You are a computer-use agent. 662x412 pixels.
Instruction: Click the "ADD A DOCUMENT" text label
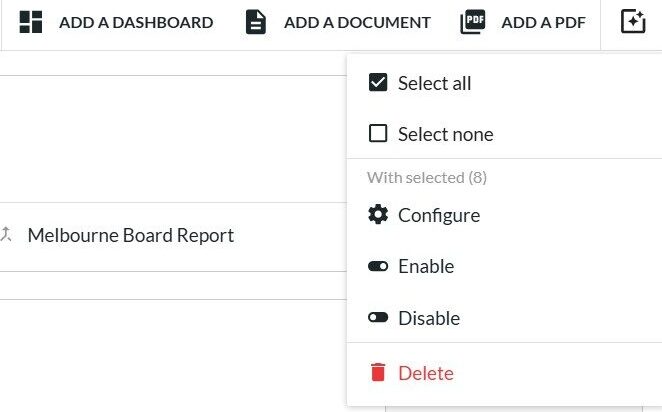tap(357, 22)
